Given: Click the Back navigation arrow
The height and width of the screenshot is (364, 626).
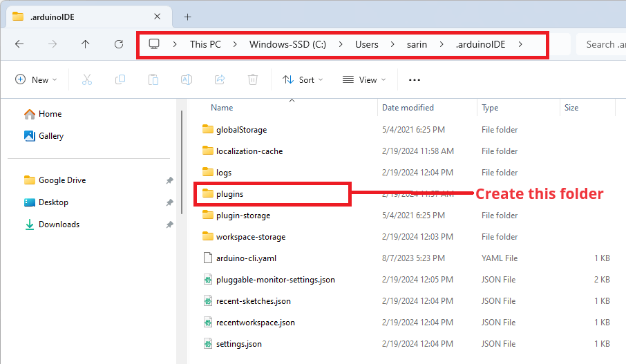Looking at the screenshot, I should (19, 44).
